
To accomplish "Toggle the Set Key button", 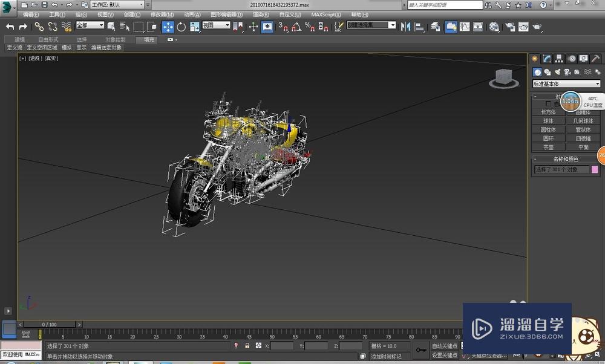I will 445,355.
